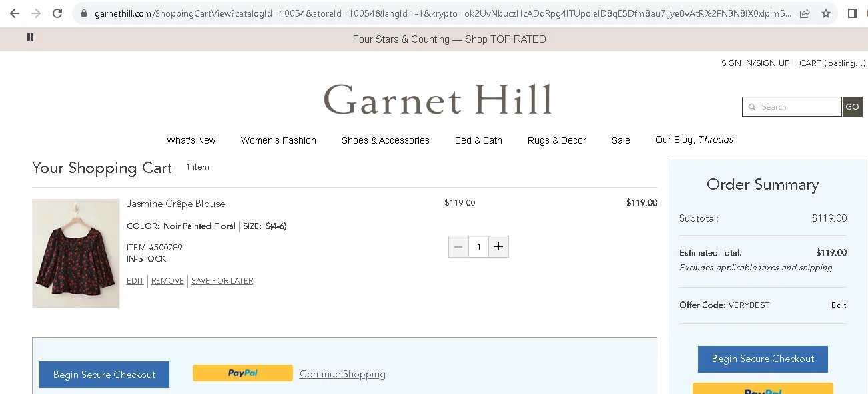Screen dimensions: 868x394
Task: Open the Shoes & Accessories menu
Action: 385,140
